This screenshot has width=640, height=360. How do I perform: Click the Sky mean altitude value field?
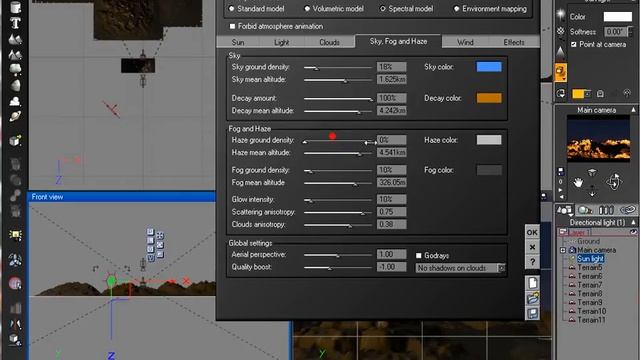[x=391, y=80]
